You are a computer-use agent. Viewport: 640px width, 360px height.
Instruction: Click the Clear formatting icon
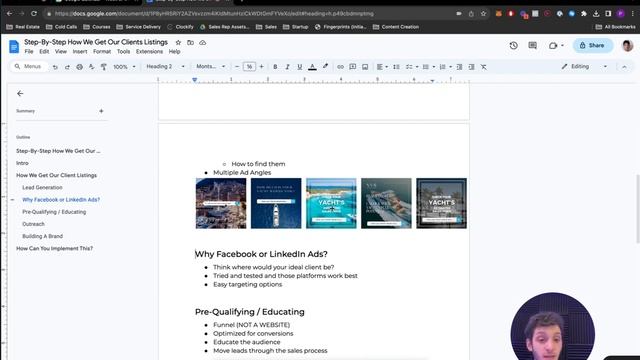point(484,67)
